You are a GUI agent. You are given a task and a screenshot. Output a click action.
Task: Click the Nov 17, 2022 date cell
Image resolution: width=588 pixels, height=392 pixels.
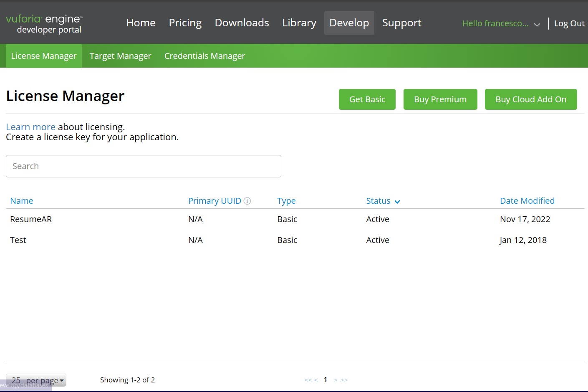[525, 219]
